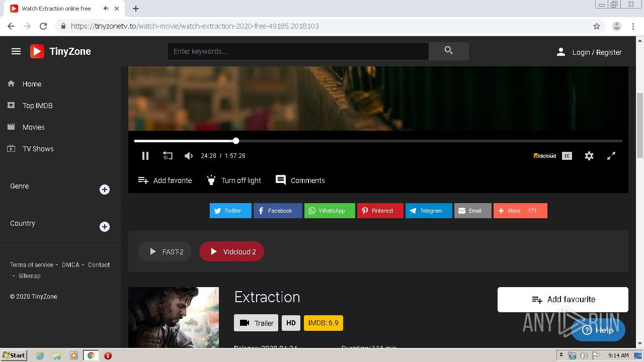The width and height of the screenshot is (644, 362).
Task: Open Comments section
Action: (x=300, y=180)
